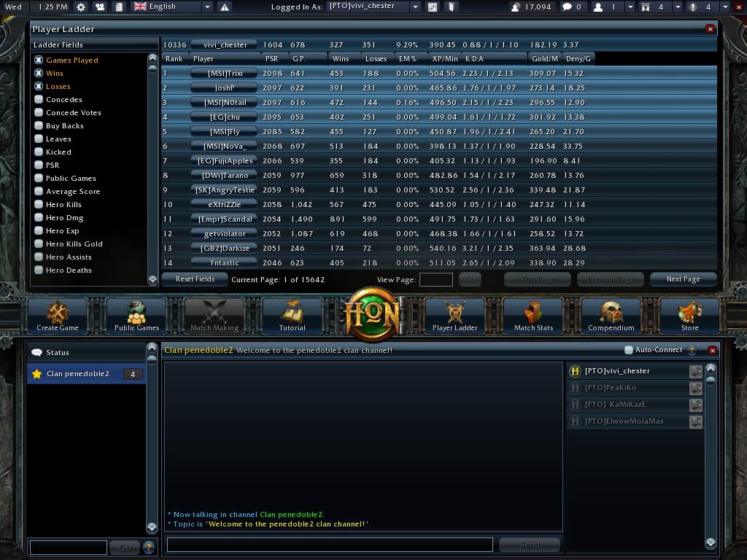Check the Hero Kills ladder field
Viewport: 747px width, 560px height.
pos(39,205)
